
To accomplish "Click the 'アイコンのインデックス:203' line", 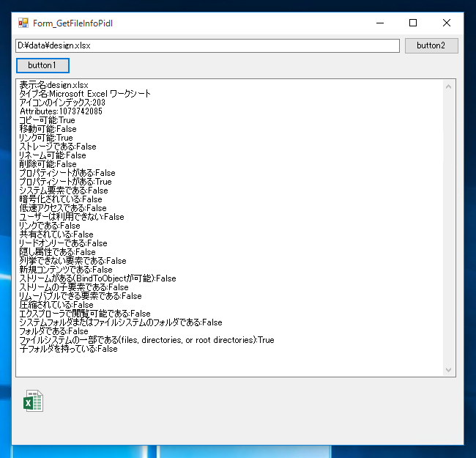I will point(62,103).
